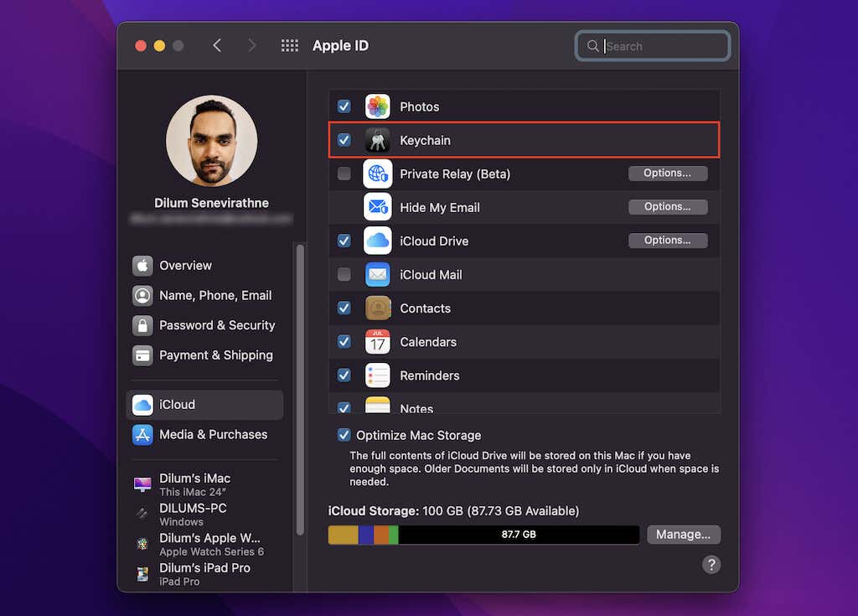Click the iCloud Drive cloud icon
Screen dimensions: 858x616
pos(377,241)
